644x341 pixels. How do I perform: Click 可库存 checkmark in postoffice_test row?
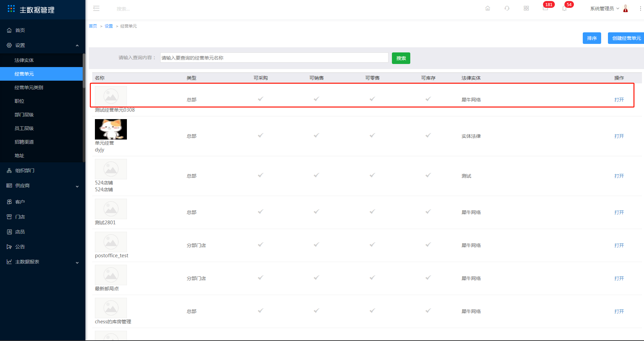(x=428, y=245)
